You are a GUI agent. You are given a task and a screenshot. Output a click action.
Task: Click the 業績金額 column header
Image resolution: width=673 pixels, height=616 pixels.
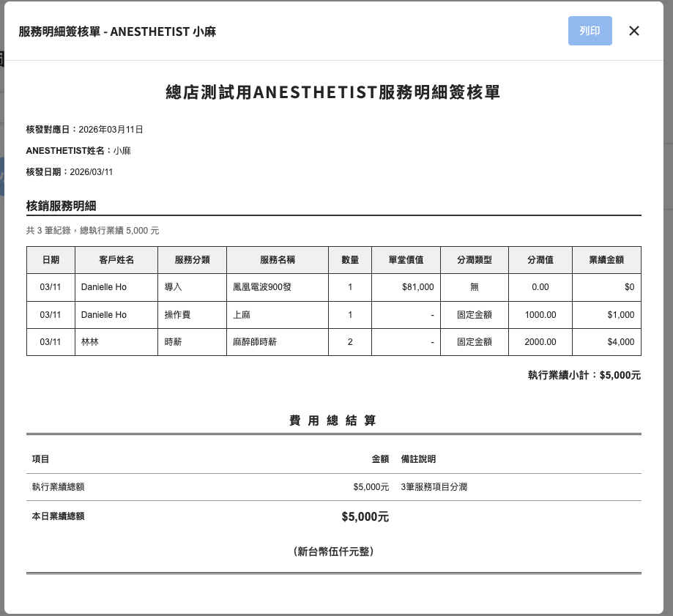(606, 260)
